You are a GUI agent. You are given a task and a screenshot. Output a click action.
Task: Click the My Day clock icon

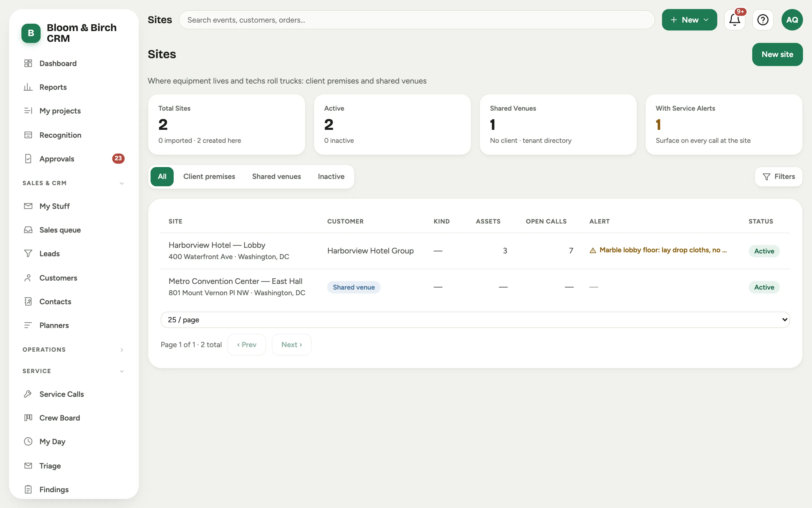pyautogui.click(x=28, y=441)
